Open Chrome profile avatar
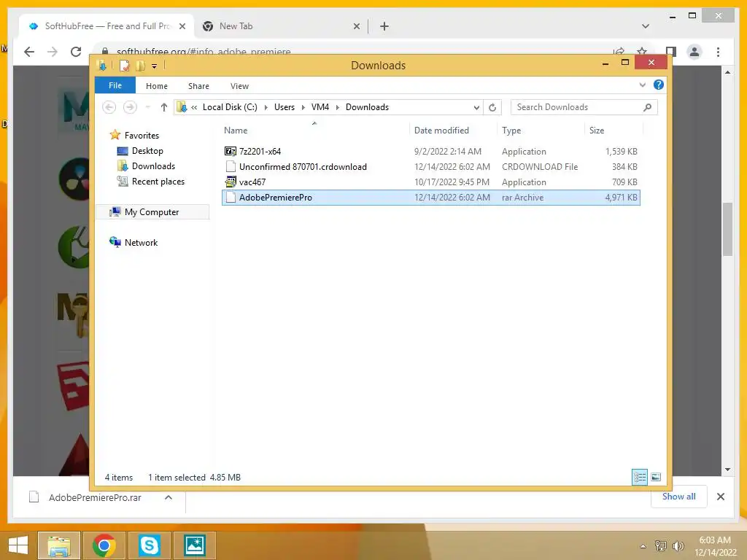Viewport: 747px width, 560px height. click(694, 52)
